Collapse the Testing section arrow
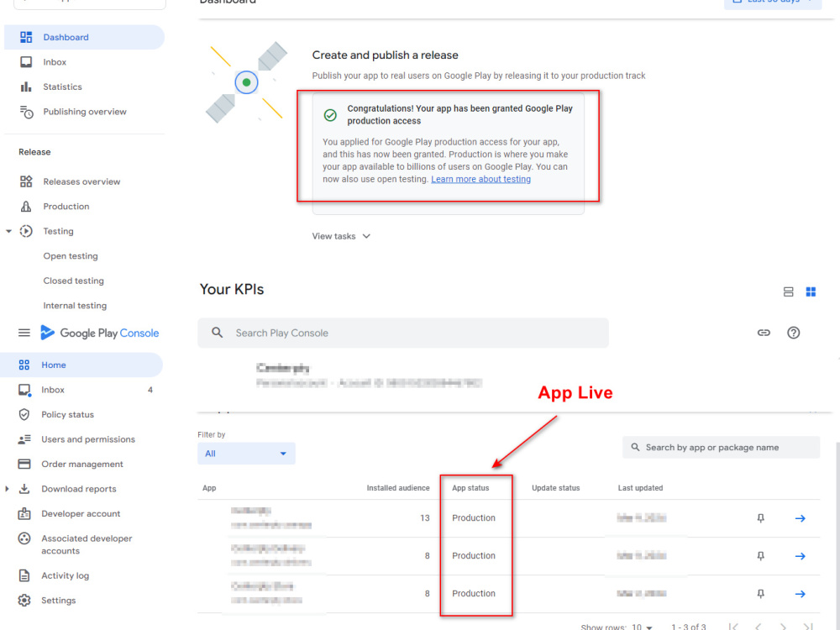Viewport: 840px width, 630px height. [x=8, y=232]
